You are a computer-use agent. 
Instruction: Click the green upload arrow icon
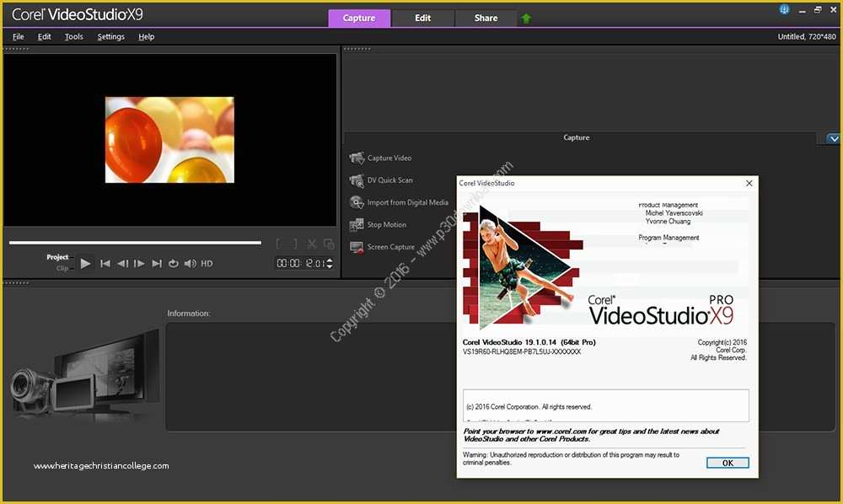526,19
